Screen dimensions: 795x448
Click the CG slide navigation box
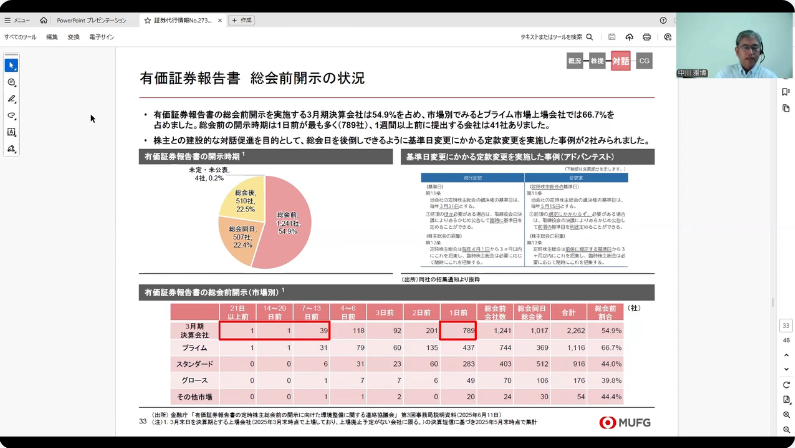[x=644, y=61]
